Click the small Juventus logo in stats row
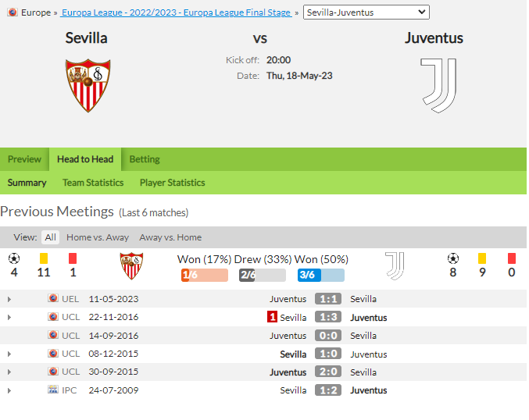 395,266
